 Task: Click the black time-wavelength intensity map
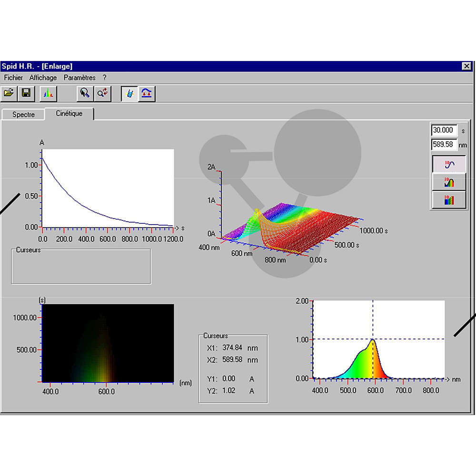[x=108, y=343]
